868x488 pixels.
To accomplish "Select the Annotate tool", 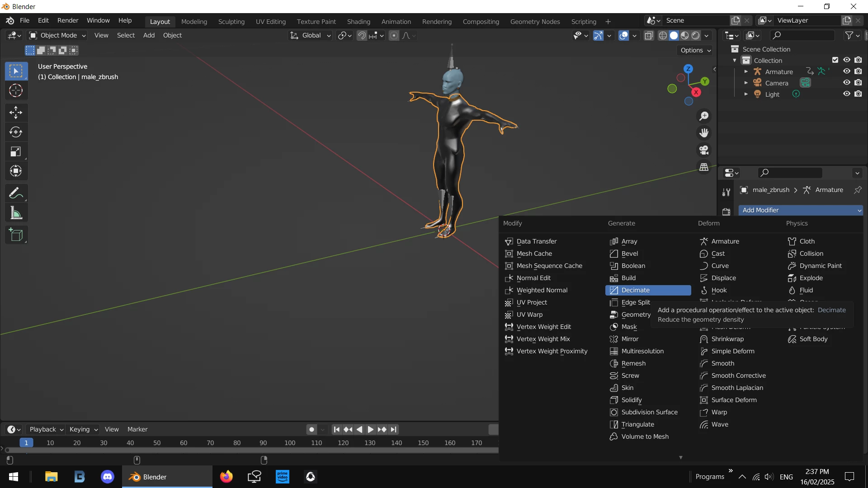I will click(x=16, y=193).
